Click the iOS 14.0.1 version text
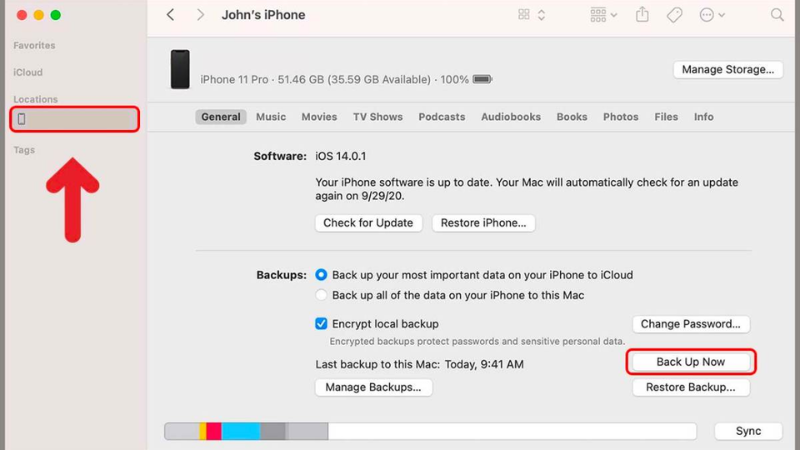Image resolution: width=800 pixels, height=450 pixels. 340,156
